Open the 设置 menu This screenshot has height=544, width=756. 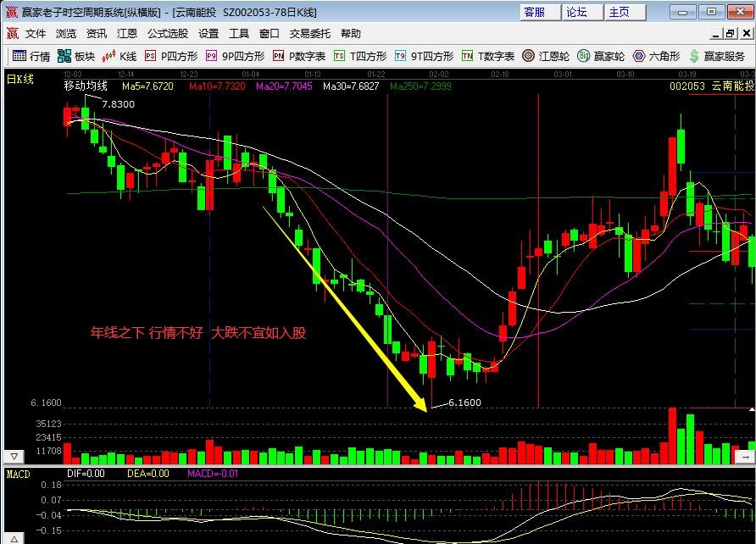[208, 34]
